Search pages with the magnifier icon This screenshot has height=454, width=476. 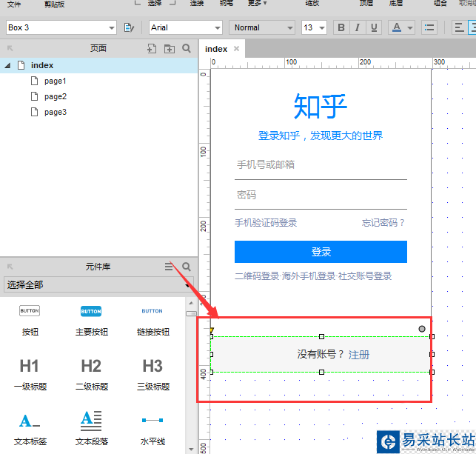coord(187,48)
